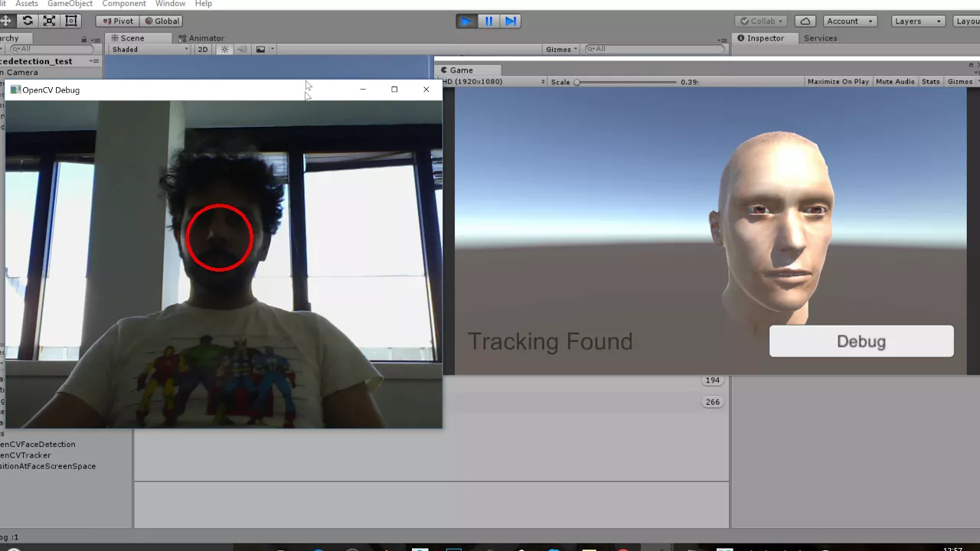Select PositionAtFaceScreenSpace item
This screenshot has height=551, width=980.
(47, 466)
